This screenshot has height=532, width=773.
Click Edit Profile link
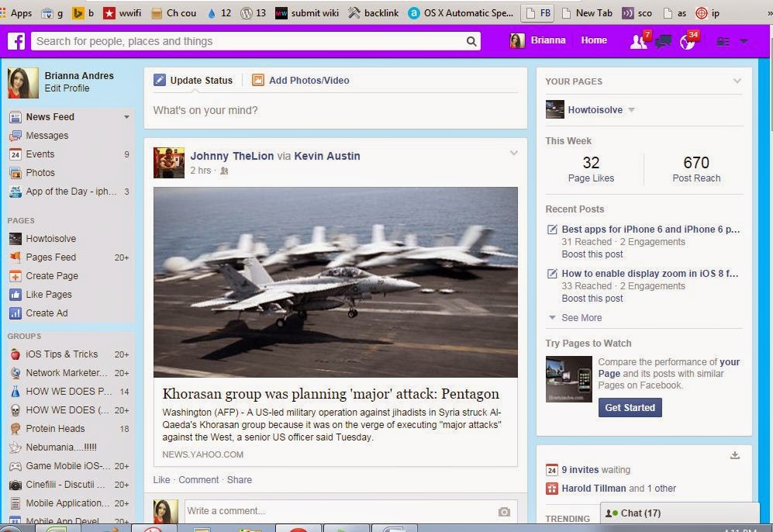click(67, 88)
